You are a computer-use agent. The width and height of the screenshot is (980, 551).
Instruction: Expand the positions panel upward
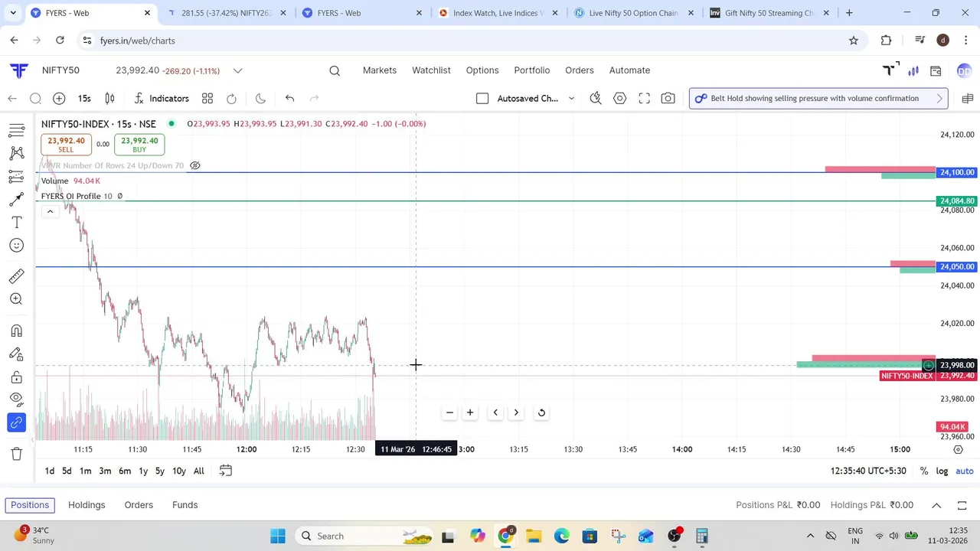click(x=936, y=505)
